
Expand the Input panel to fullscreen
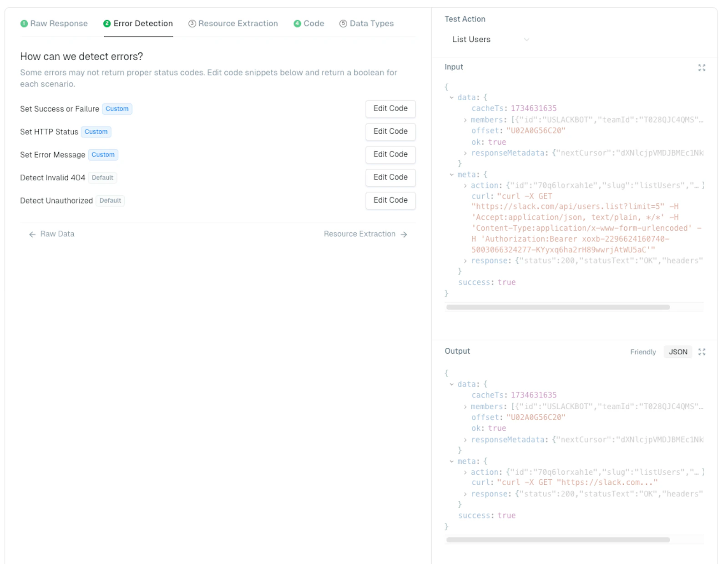tap(702, 67)
